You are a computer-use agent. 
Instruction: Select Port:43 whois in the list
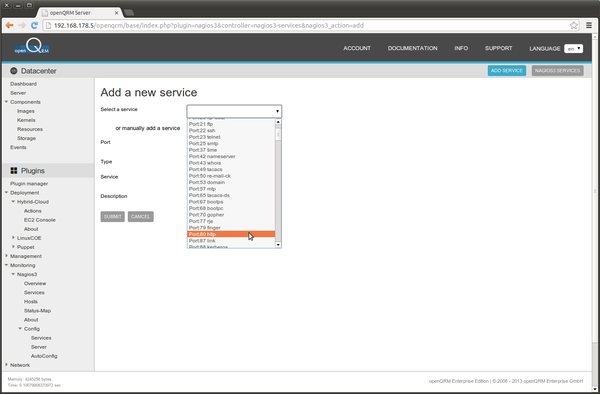point(231,163)
